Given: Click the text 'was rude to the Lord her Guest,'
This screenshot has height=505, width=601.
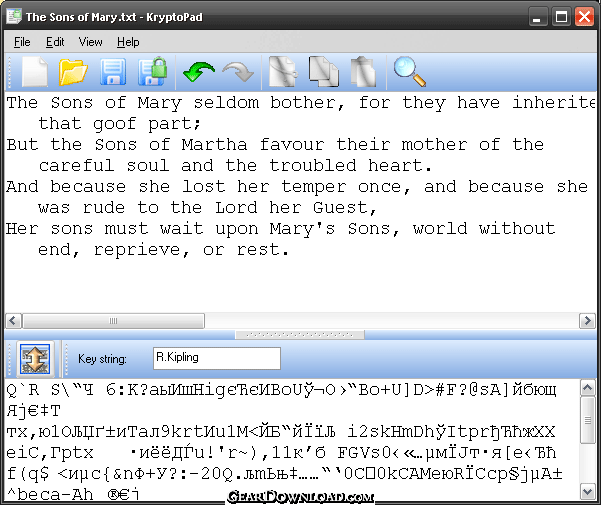Looking at the screenshot, I should coord(207,208).
